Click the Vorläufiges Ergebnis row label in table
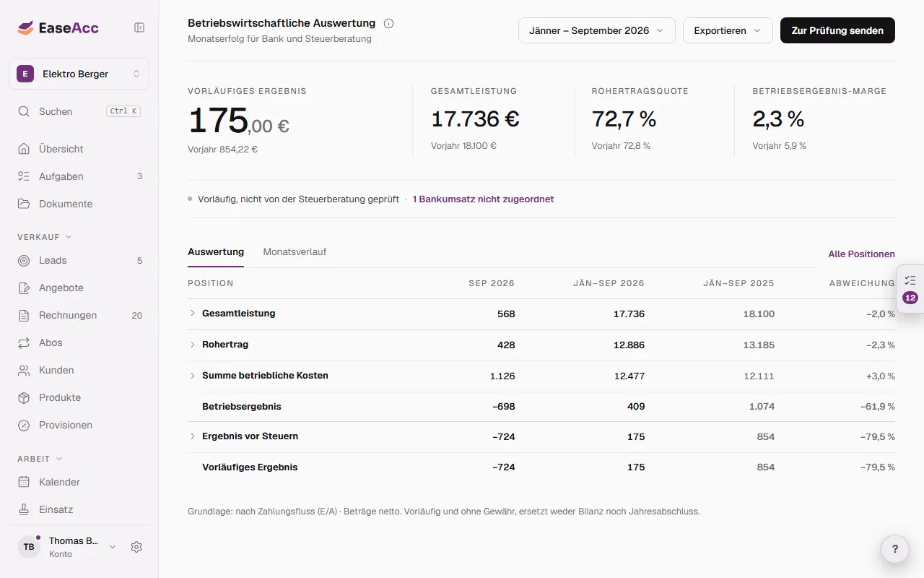The image size is (924, 578). point(250,467)
